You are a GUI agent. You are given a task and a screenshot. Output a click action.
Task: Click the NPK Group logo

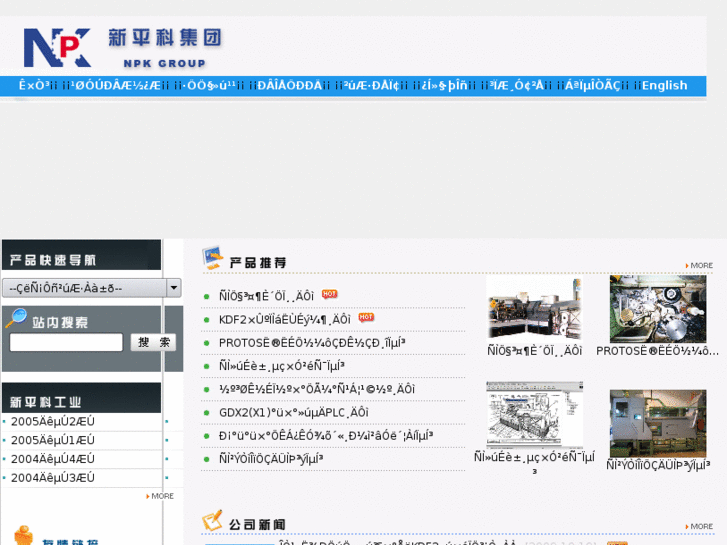[120, 47]
